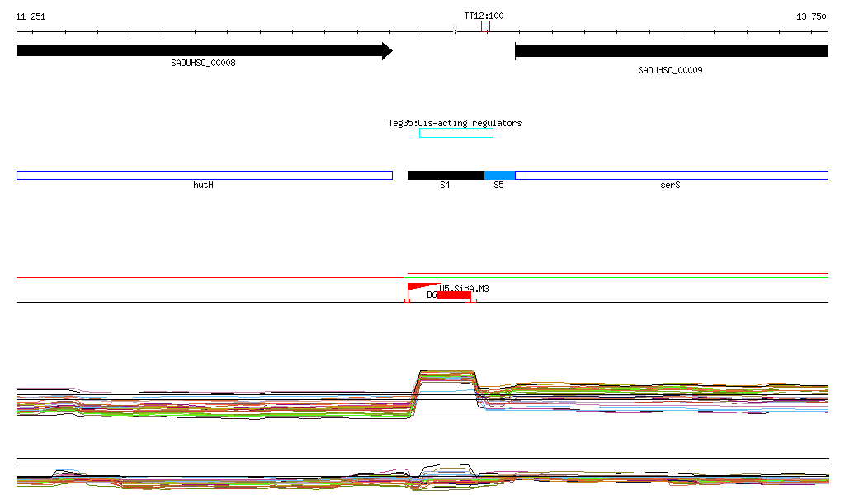Select the serS gene bar

tap(671, 175)
